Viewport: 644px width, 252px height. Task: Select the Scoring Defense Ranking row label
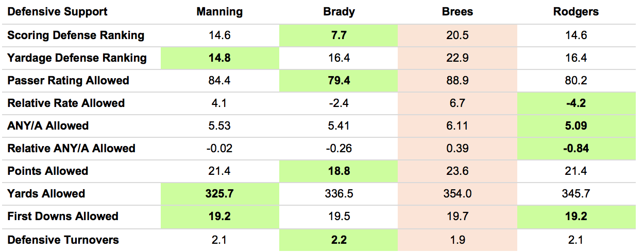coord(76,35)
